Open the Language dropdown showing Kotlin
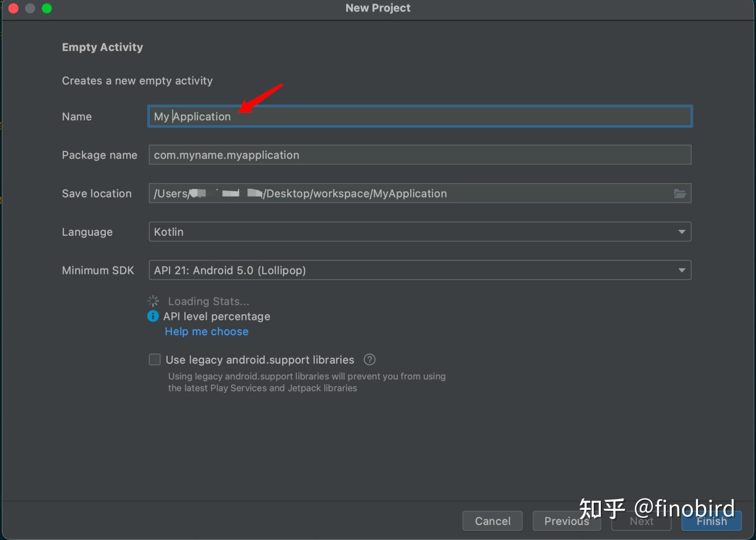This screenshot has height=540, width=756. click(x=420, y=232)
